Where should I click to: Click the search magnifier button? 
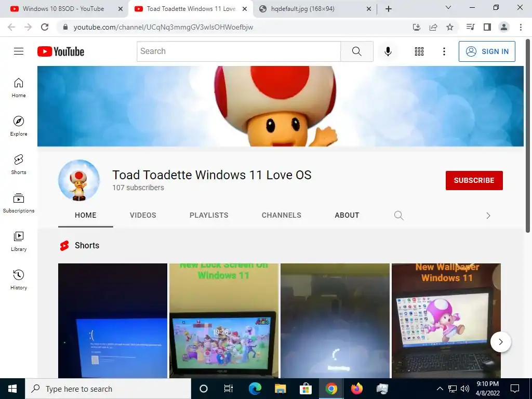coord(356,51)
